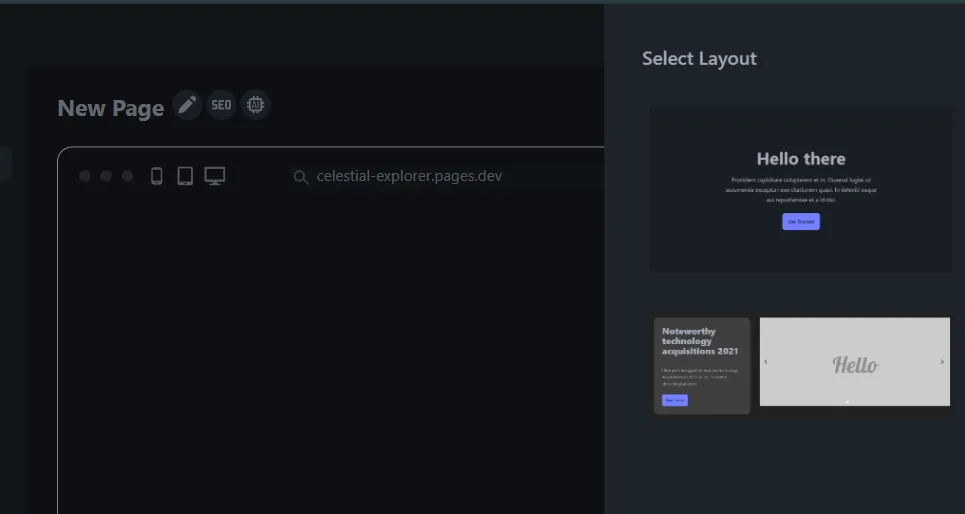Select the Noteworthy technology acquisitions 2021 card layout
The width and height of the screenshot is (965, 514).
[x=702, y=366]
